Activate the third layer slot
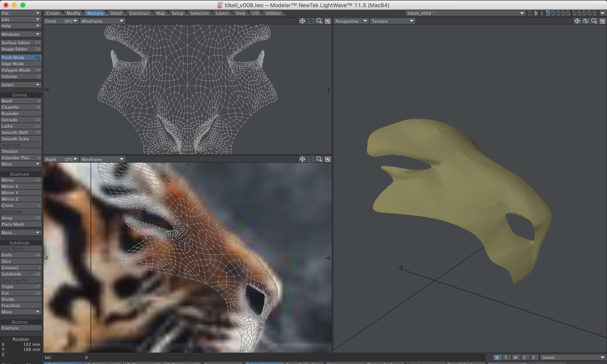The width and height of the screenshot is (607, 364). click(x=558, y=13)
